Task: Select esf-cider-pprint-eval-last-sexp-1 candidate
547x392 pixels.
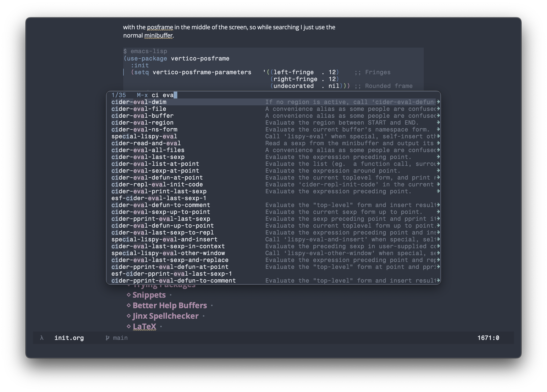Action: click(x=273, y=274)
